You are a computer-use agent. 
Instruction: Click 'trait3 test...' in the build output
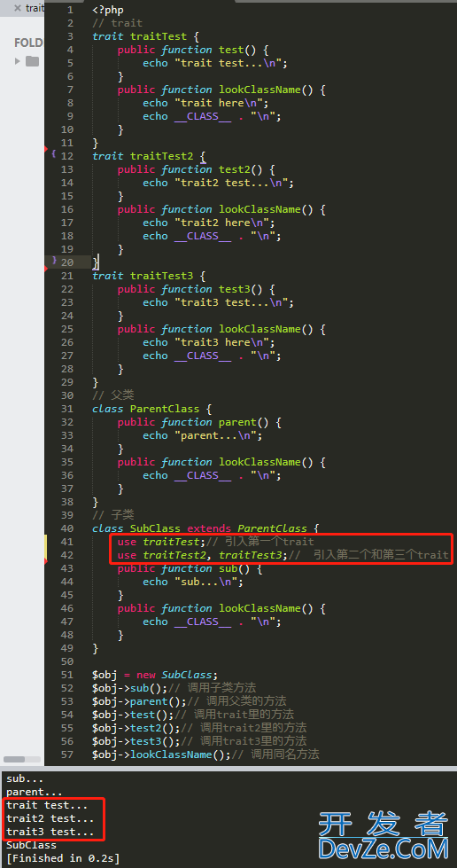50,832
